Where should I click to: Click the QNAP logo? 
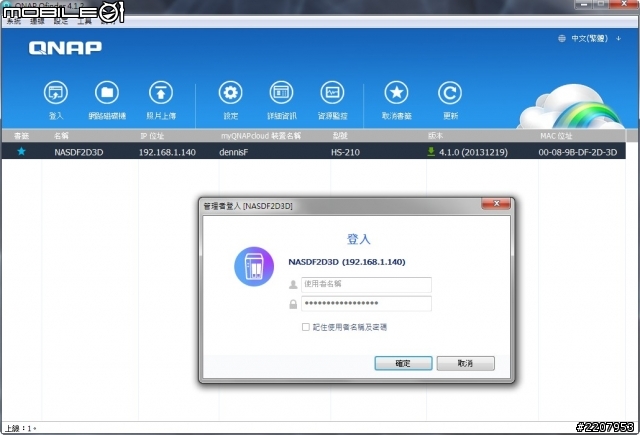(x=65, y=48)
